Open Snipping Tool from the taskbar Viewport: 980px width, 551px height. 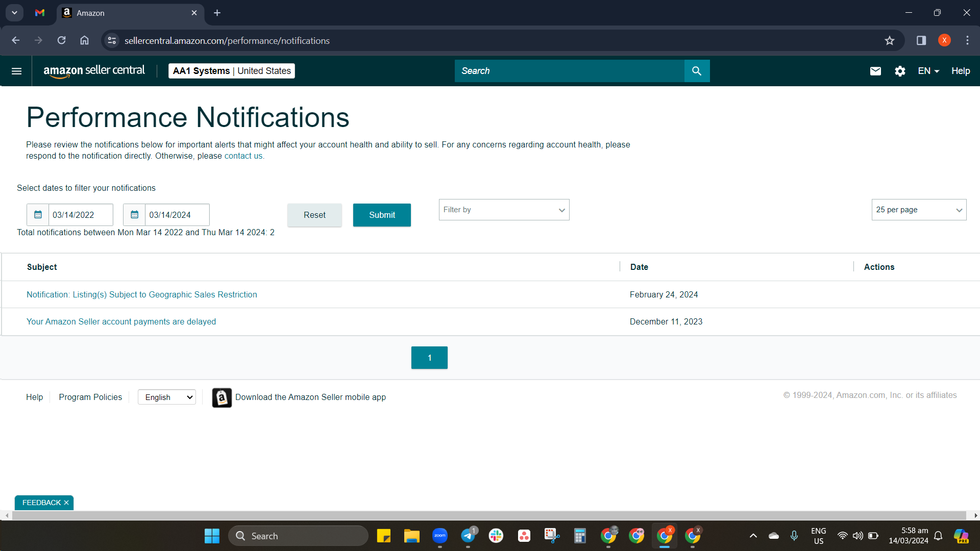[552, 536]
